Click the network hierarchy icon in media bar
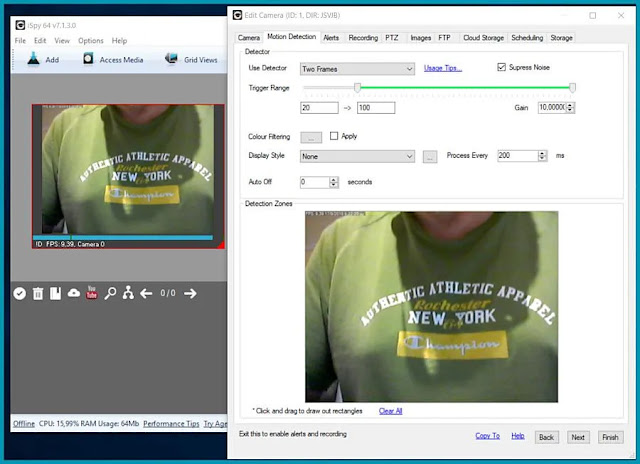 pos(128,293)
